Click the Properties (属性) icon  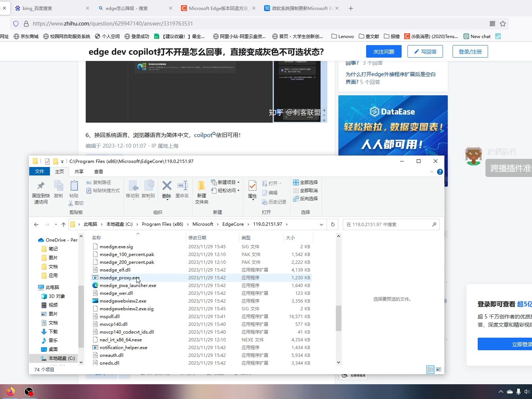pos(252,185)
